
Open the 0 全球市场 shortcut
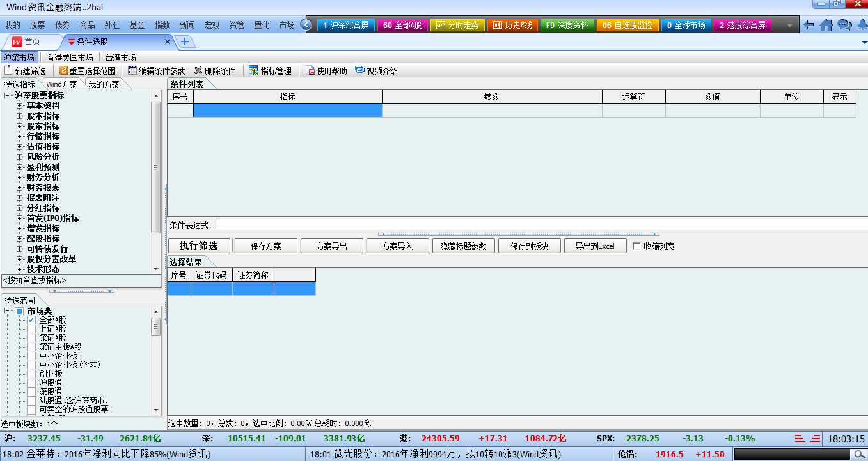tap(686, 26)
